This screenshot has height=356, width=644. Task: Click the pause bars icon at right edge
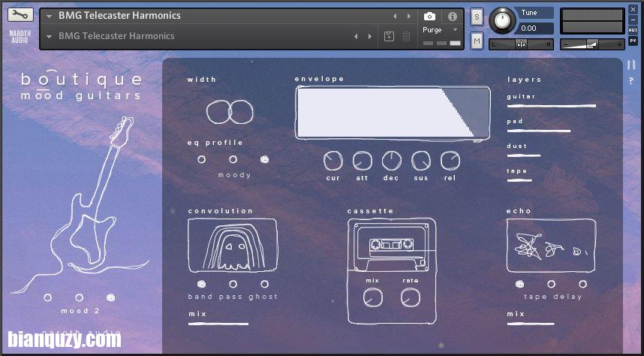631,65
